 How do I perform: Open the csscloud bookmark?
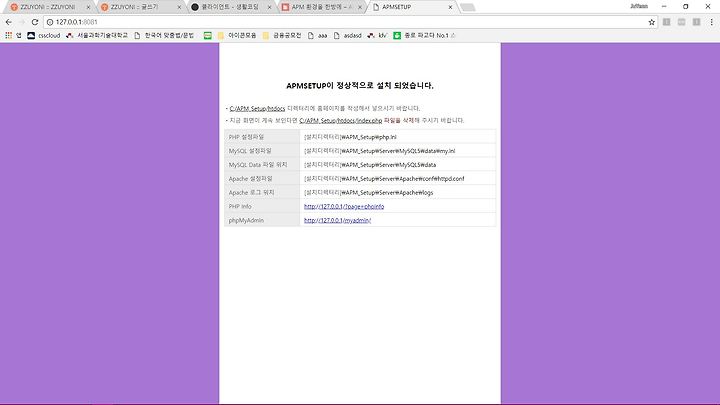click(x=44, y=35)
